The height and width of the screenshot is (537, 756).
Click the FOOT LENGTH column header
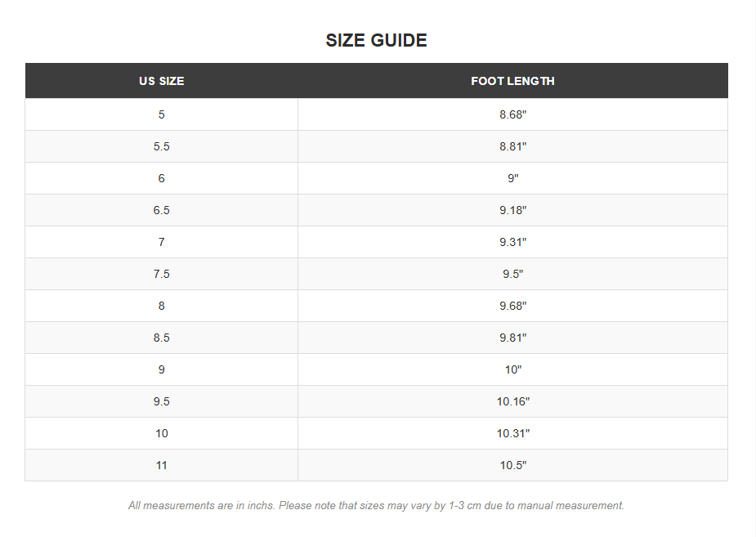tap(512, 81)
